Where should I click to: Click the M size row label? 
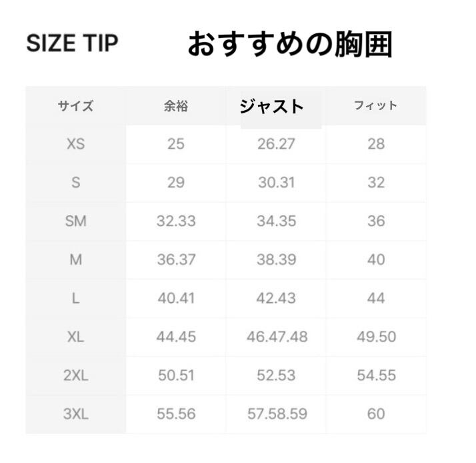coord(76,260)
